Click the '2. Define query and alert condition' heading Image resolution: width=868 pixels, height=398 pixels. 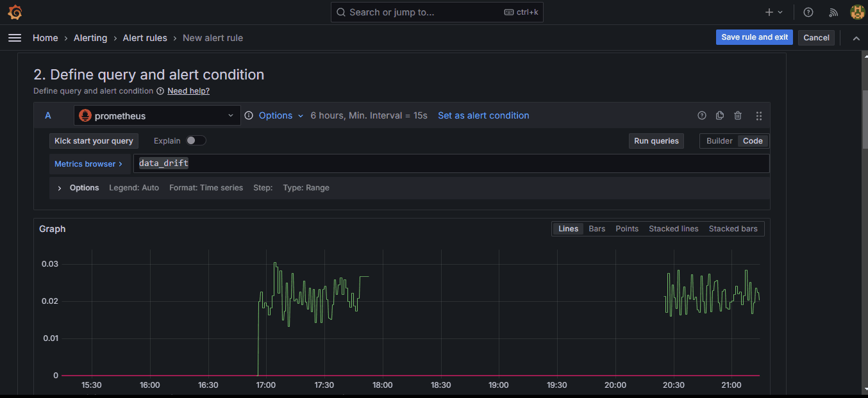click(x=149, y=74)
